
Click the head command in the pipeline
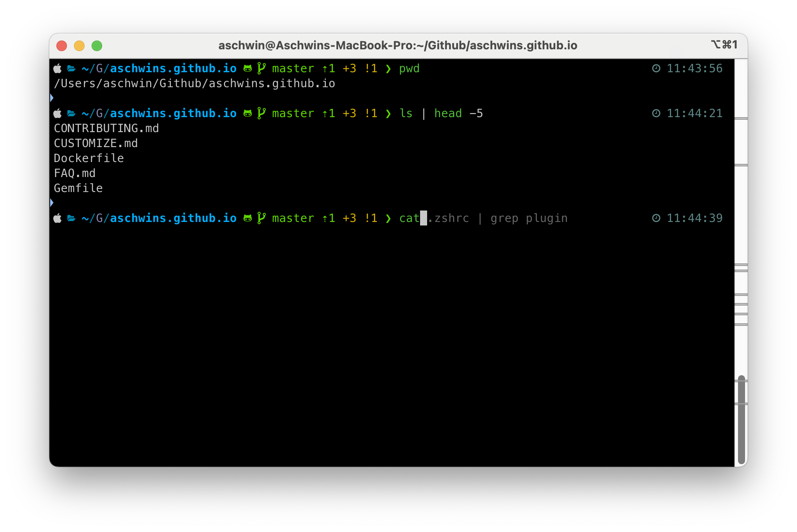(x=448, y=114)
